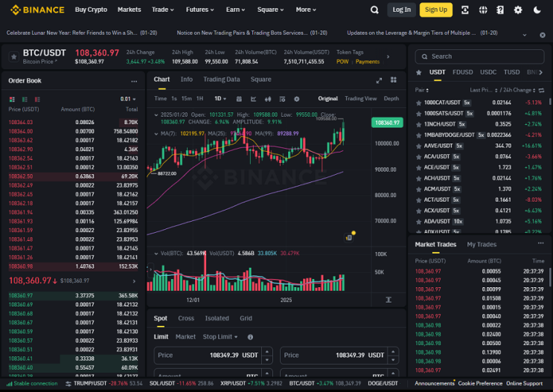Show both buy and sell orders view
Viewport: 553px width, 392px height.
12,100
